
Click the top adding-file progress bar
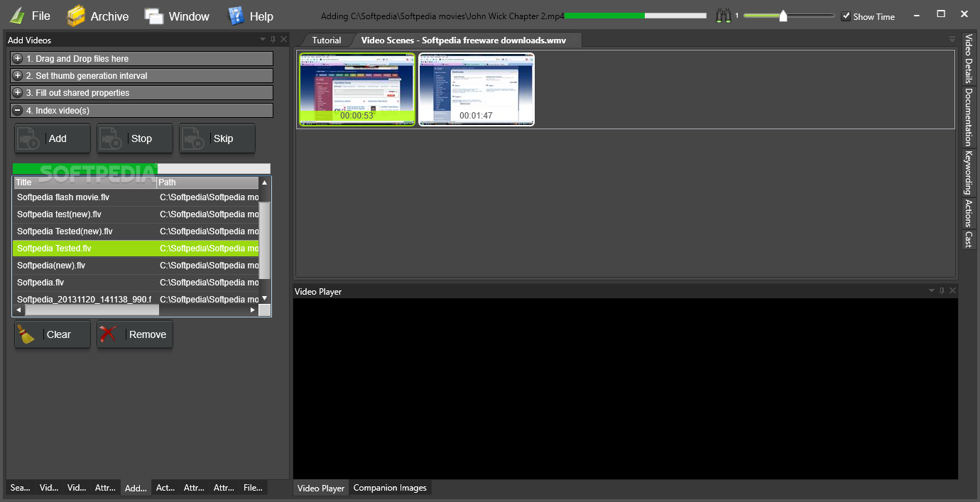pos(636,15)
